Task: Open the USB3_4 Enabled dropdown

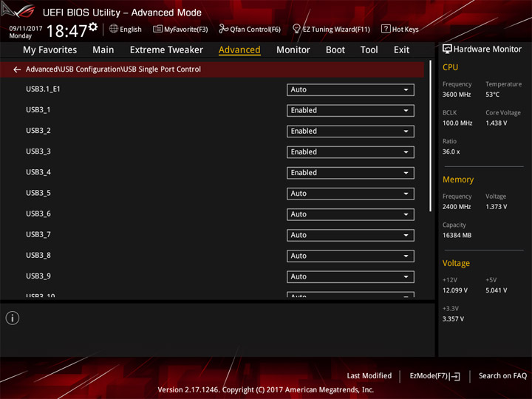Action: pos(350,173)
